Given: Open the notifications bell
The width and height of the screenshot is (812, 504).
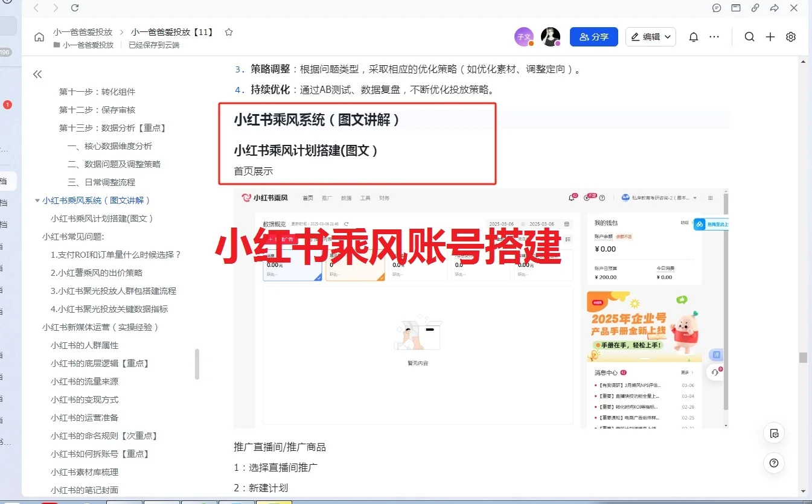Looking at the screenshot, I should (x=694, y=37).
